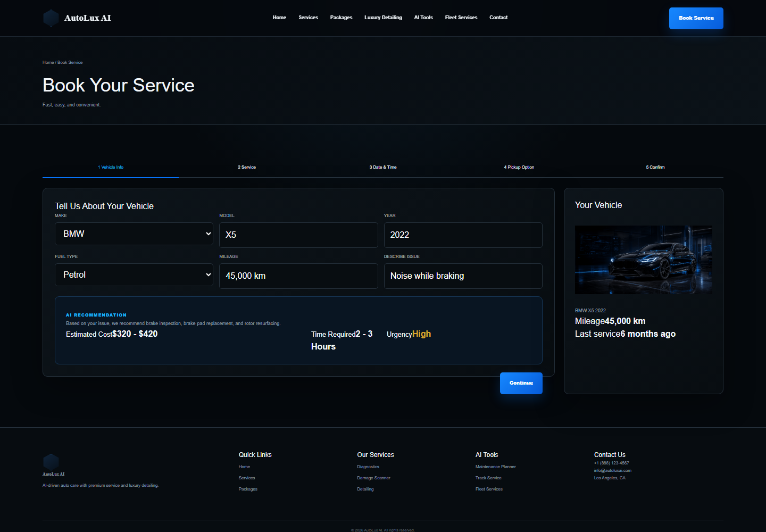Click the car photo in Your Vehicle panel

[x=644, y=260]
